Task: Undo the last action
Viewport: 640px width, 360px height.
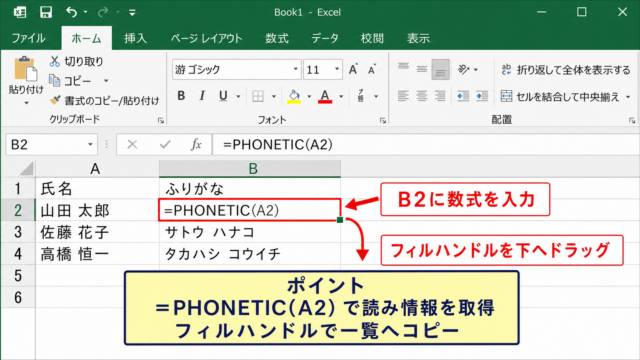Action: coord(71,12)
